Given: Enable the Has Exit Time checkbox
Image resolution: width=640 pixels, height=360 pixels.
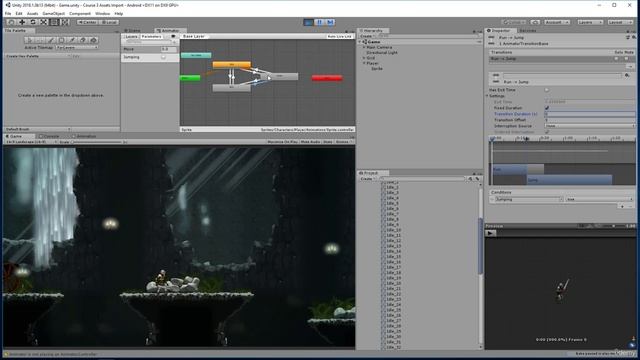Looking at the screenshot, I should tap(547, 90).
